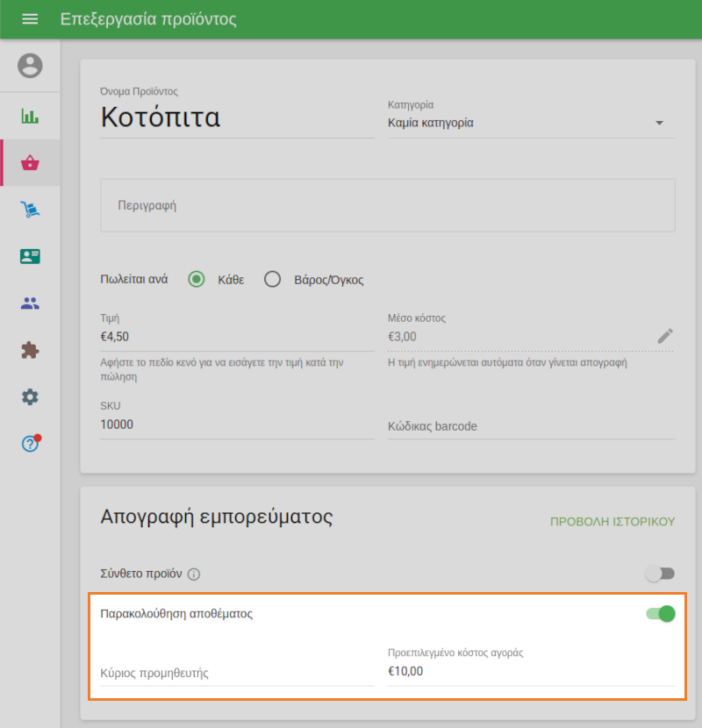Enable the Σύνθετο προϊόν toggle

(659, 574)
